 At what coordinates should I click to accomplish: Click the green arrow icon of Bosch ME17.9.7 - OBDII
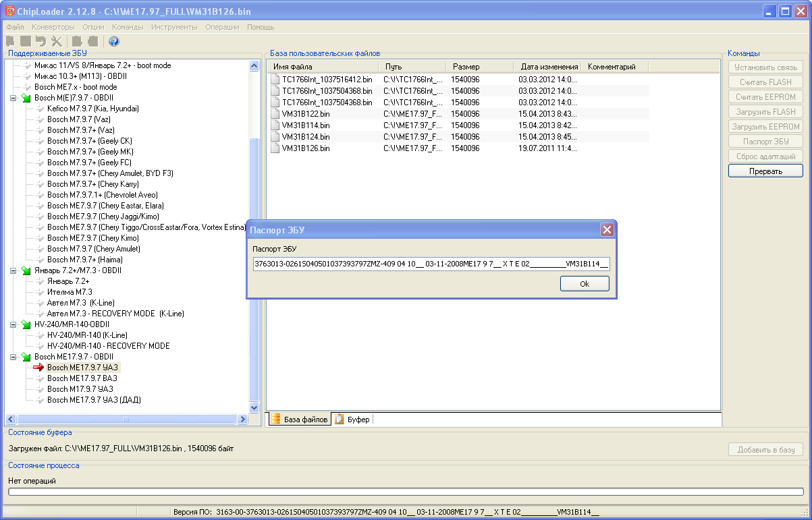coord(26,357)
